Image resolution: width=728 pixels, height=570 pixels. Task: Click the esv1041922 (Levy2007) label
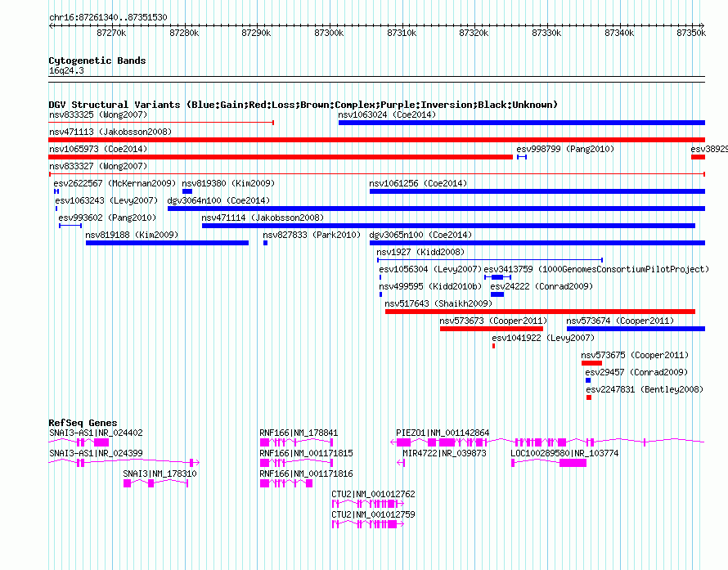(543, 338)
